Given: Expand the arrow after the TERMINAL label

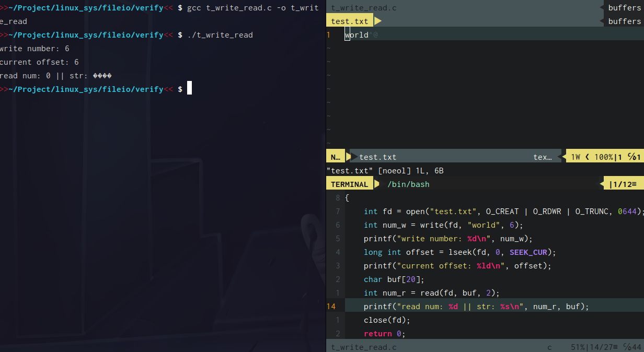Looking at the screenshot, I should (x=377, y=183).
